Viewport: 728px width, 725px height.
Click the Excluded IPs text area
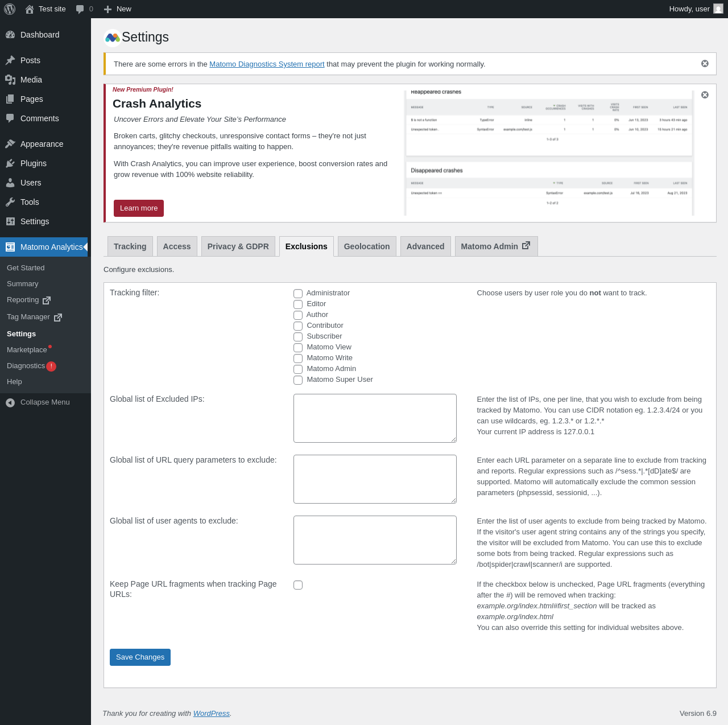click(375, 418)
